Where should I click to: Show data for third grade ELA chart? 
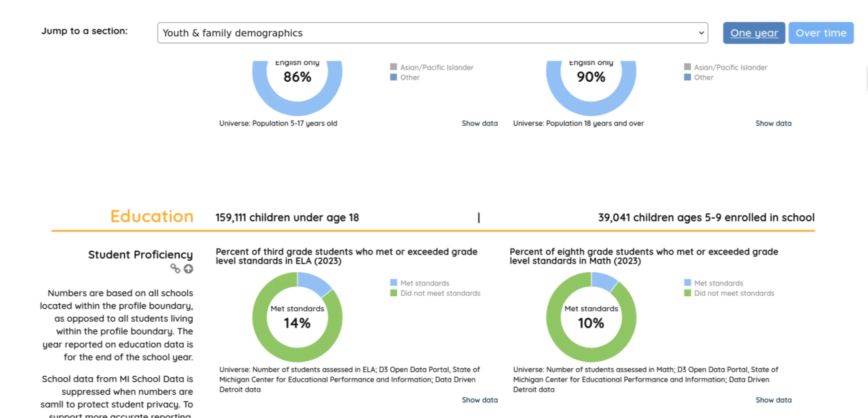pyautogui.click(x=479, y=400)
